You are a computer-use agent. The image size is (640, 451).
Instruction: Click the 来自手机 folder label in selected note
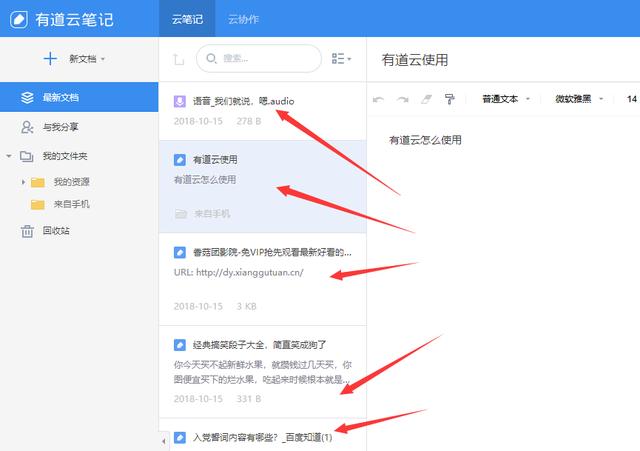212,213
